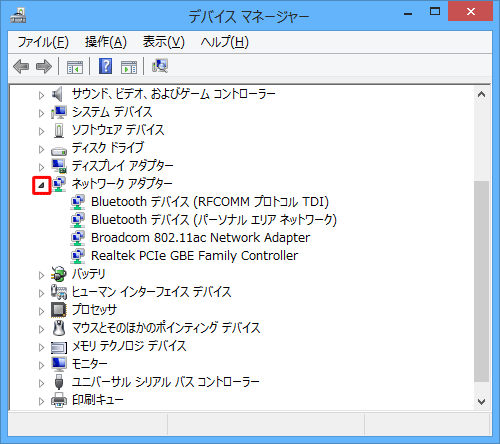Click the show/hide console tree icon
This screenshot has height=444, width=500.
(x=75, y=67)
